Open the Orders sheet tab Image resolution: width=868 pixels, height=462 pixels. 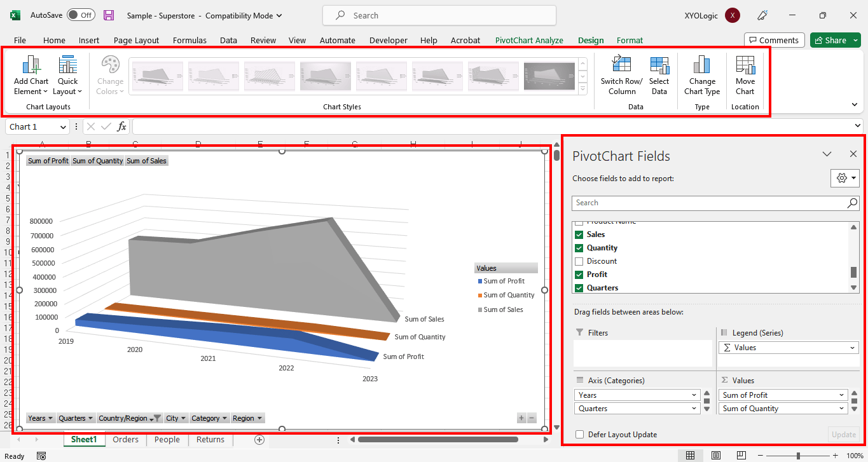tap(125, 439)
